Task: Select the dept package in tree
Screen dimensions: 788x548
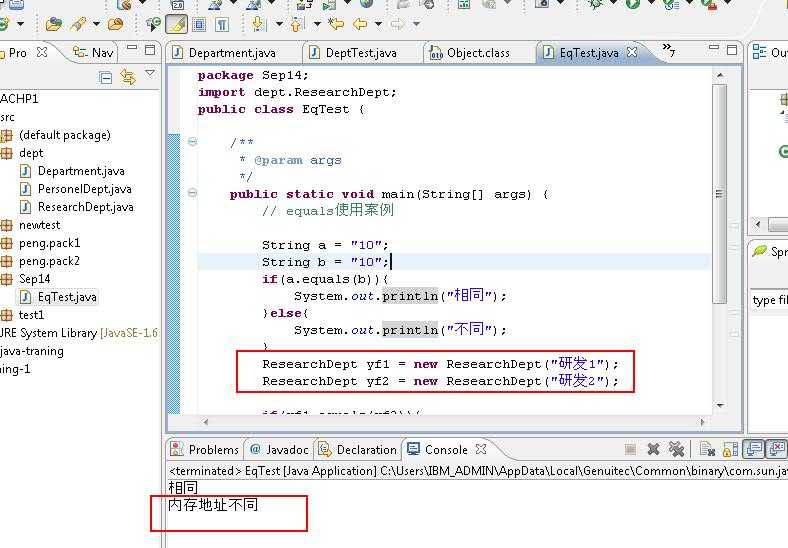Action: tap(31, 153)
